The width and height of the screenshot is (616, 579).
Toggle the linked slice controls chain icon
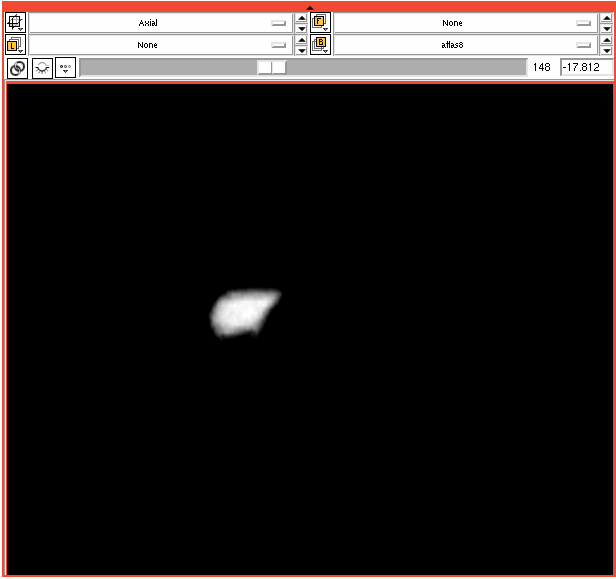(17, 68)
